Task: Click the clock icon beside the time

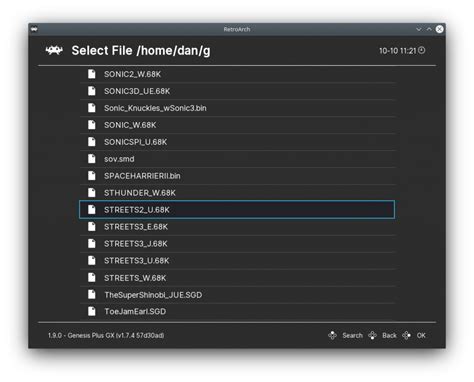Action: click(x=422, y=50)
